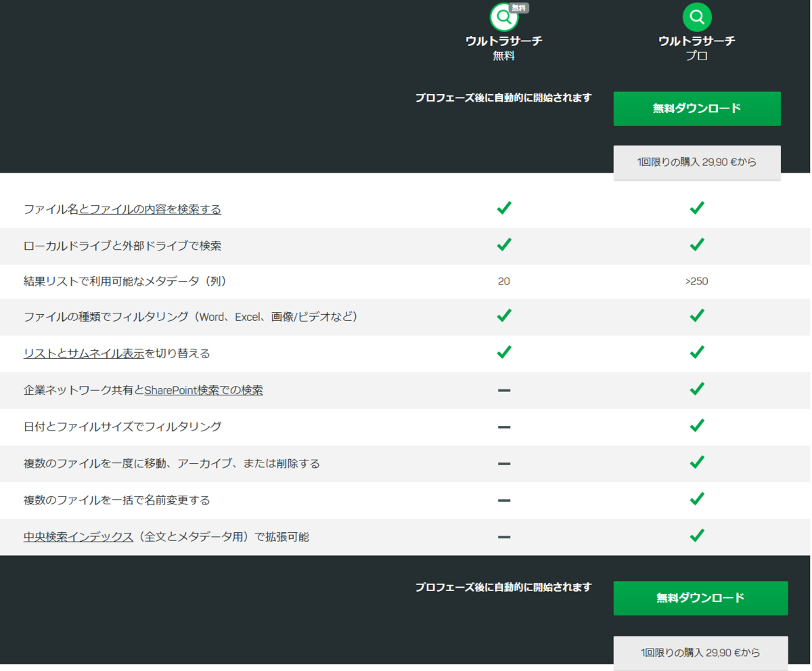Open the リストとサムネイル表示 link

(84, 353)
